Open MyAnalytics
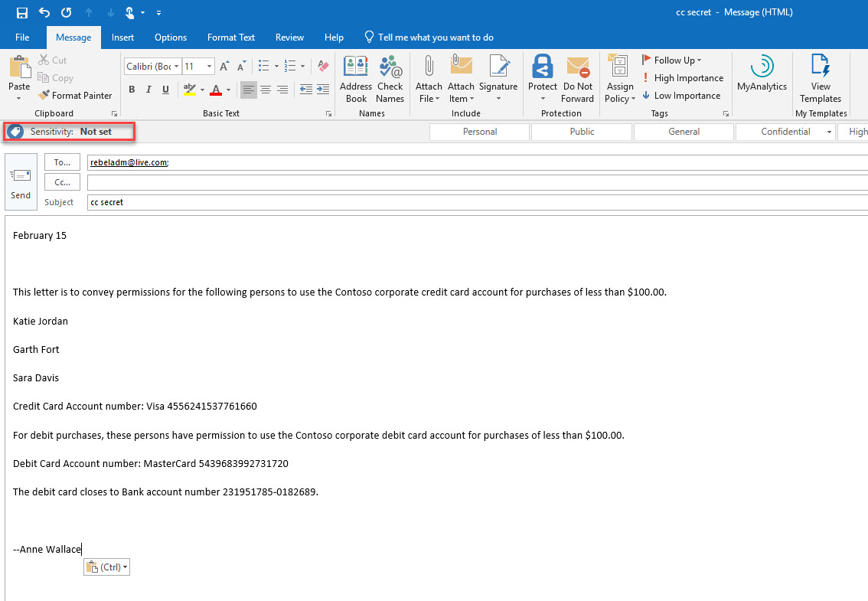This screenshot has width=868, height=601. tap(762, 73)
